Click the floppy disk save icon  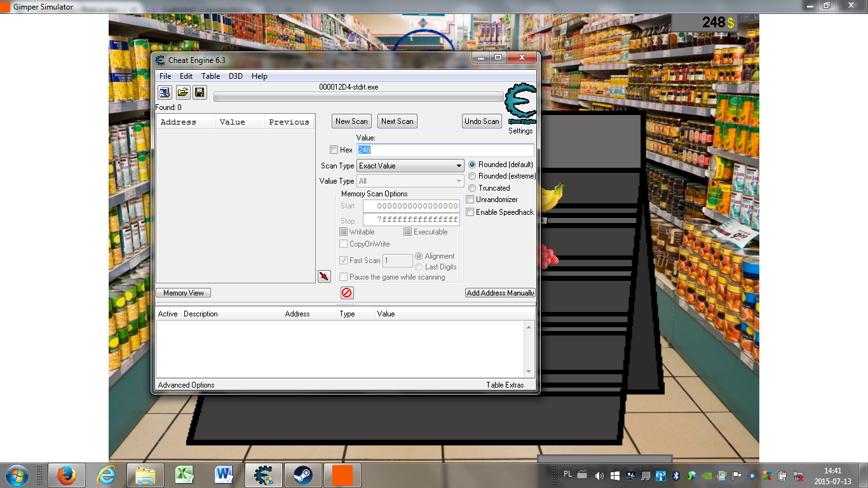coord(200,92)
